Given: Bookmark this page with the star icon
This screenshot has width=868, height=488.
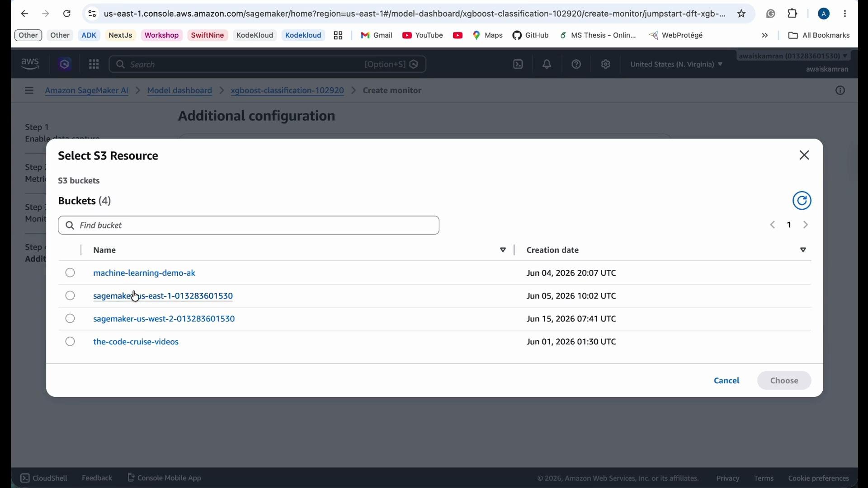Looking at the screenshot, I should (x=742, y=14).
